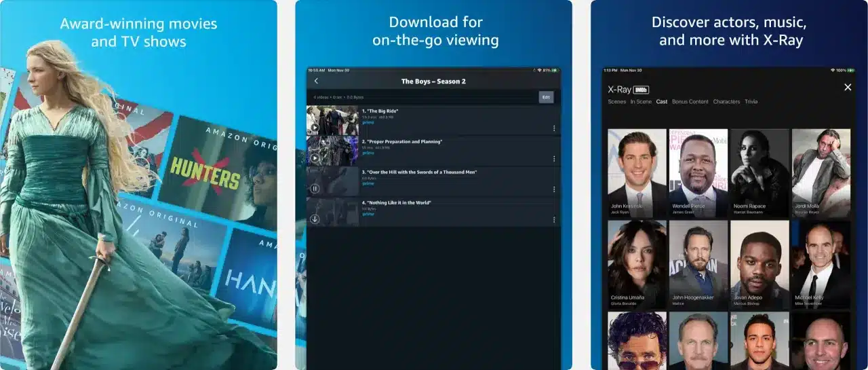Tap the Edit button in downloads list
The image size is (868, 370).
[x=546, y=97]
